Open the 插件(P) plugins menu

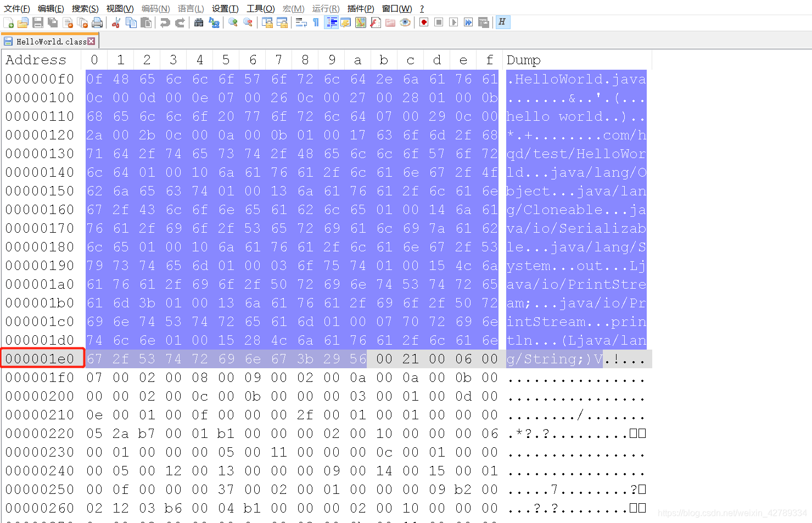pos(361,8)
